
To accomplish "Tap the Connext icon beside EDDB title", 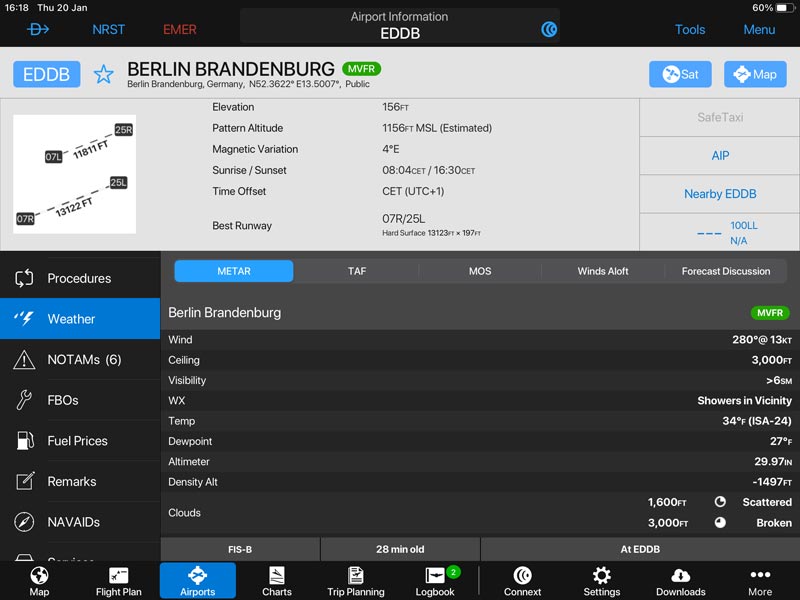I will [549, 30].
